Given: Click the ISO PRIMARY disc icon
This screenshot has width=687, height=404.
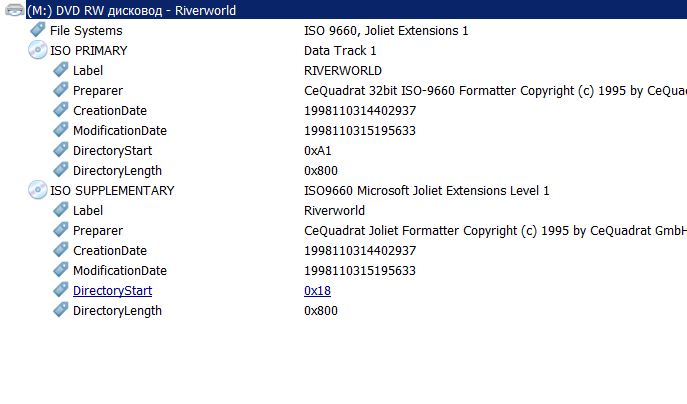Looking at the screenshot, I should click(x=38, y=50).
